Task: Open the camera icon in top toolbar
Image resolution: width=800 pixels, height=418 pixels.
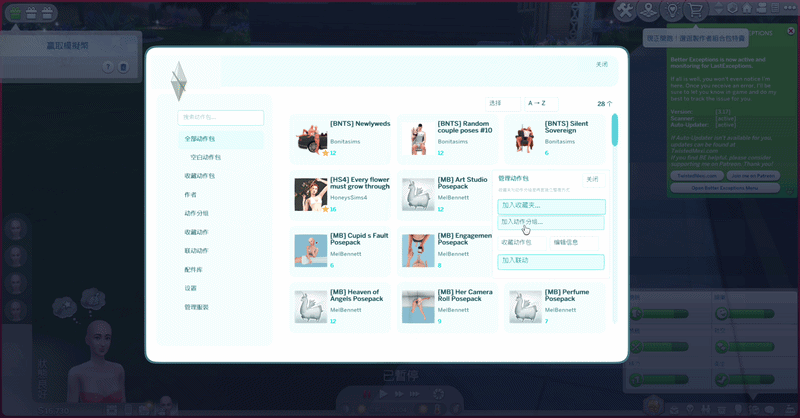Action: coord(761,8)
